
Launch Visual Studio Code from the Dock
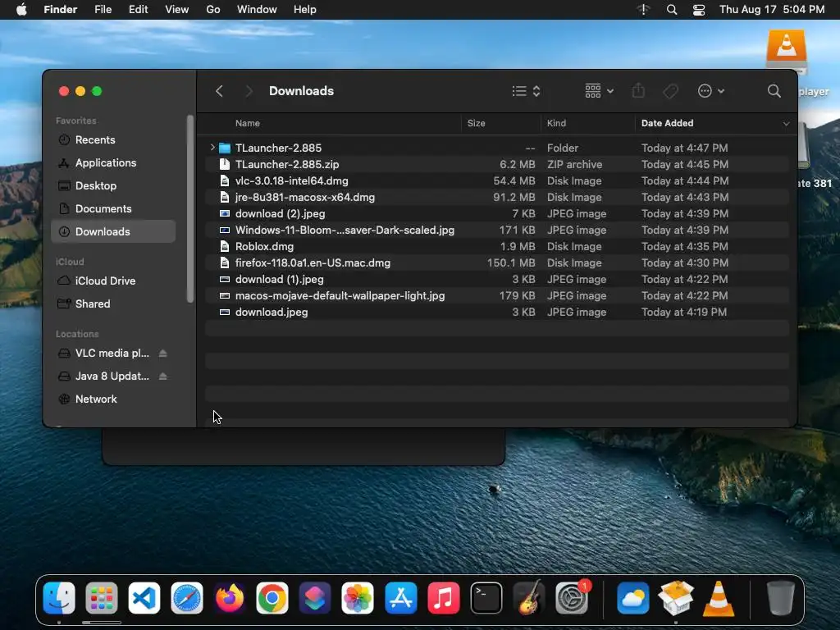(x=144, y=598)
